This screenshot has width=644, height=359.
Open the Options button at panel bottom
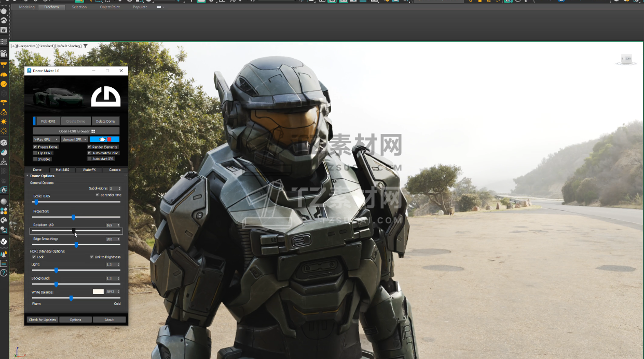click(x=76, y=320)
